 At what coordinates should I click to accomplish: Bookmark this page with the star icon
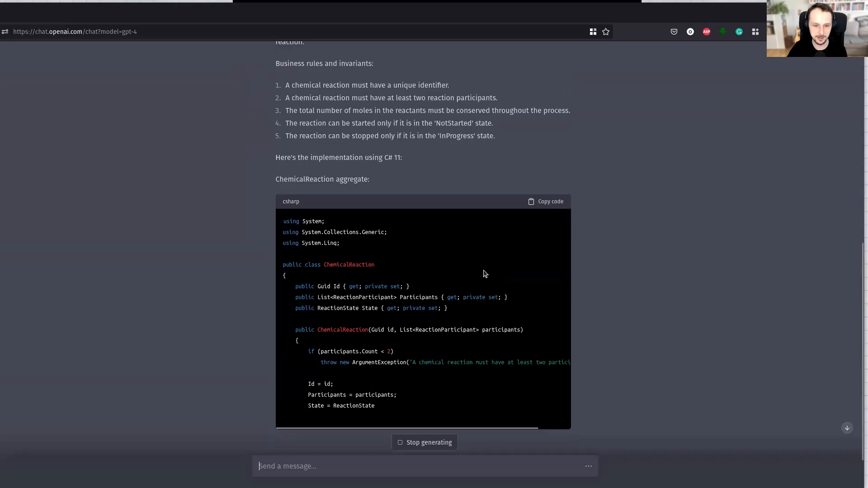[x=606, y=32]
